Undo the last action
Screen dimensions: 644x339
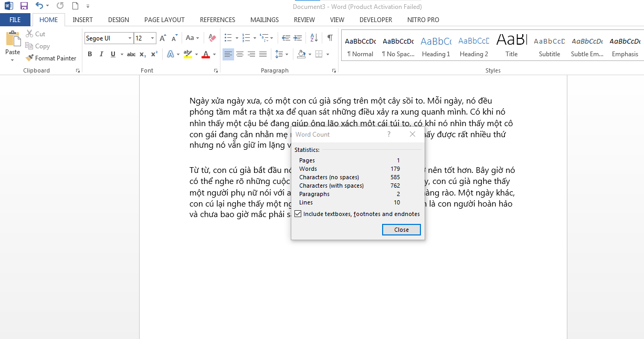[x=39, y=6]
